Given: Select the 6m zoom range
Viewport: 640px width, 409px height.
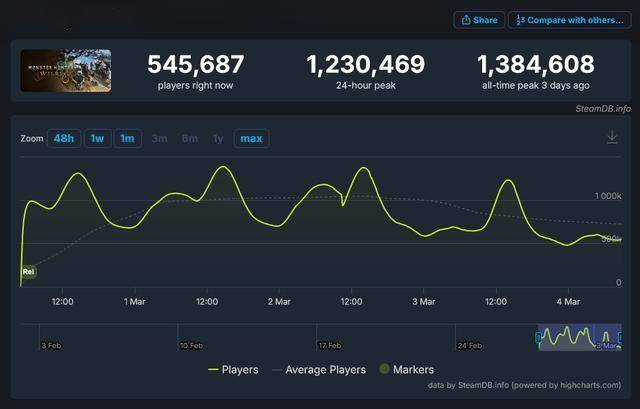Looking at the screenshot, I should pos(190,138).
